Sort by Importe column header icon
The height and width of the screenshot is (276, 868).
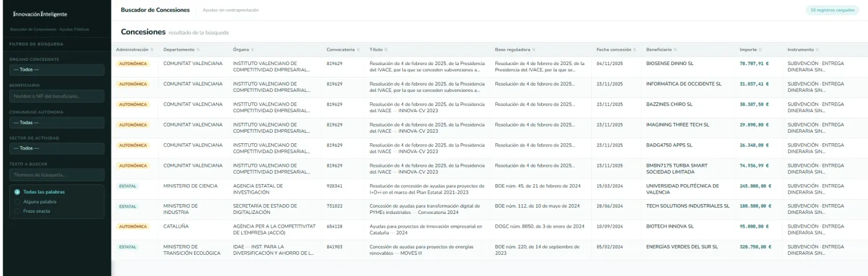pyautogui.click(x=761, y=50)
